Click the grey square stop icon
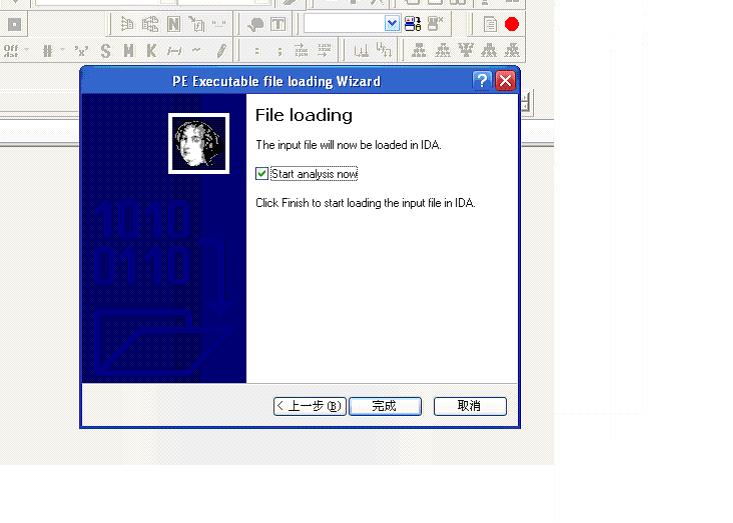733x523 pixels. pos(14,24)
